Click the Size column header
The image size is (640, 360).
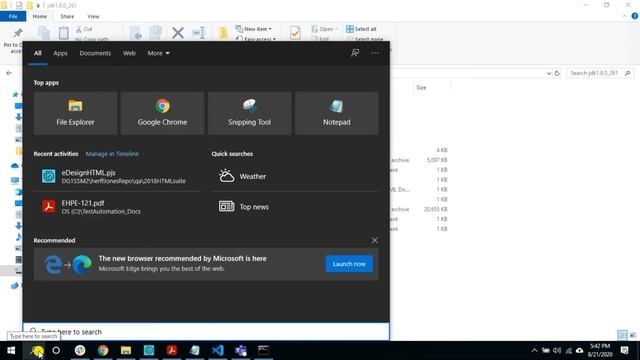coord(421,88)
